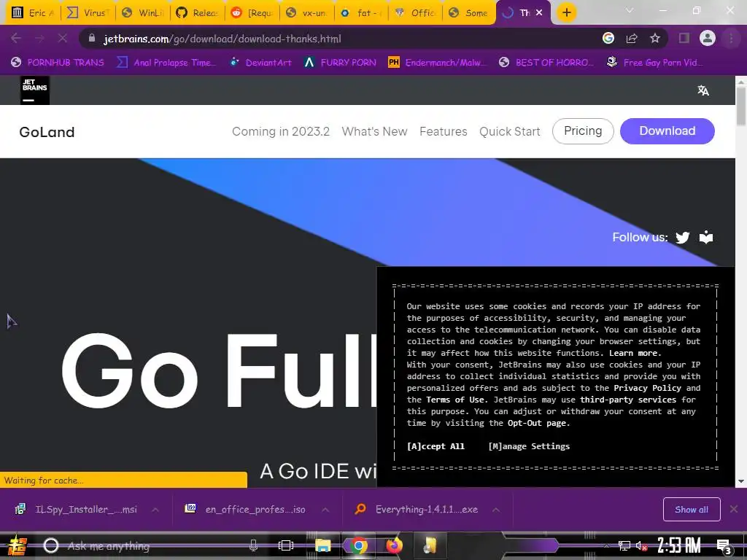Activate Cortana microphone icon
This screenshot has width=747, height=560.
coord(253,545)
